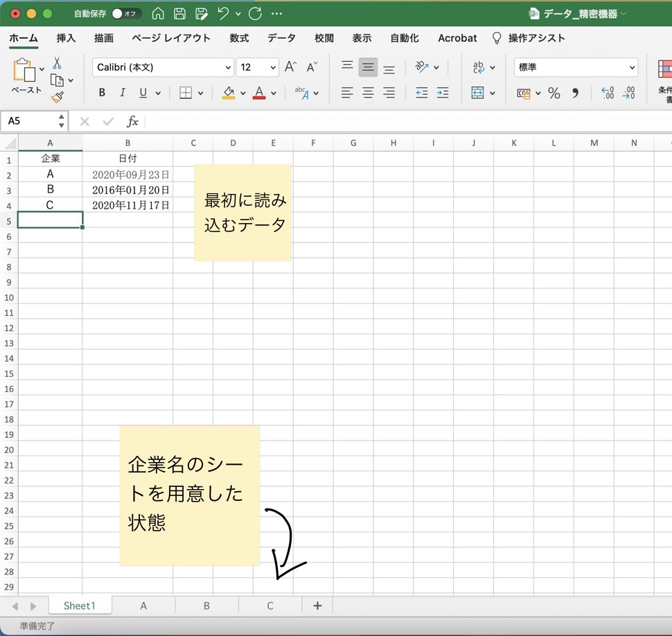Viewport: 672px width, 636px height.
Task: Toggle Italic formatting
Action: (123, 93)
